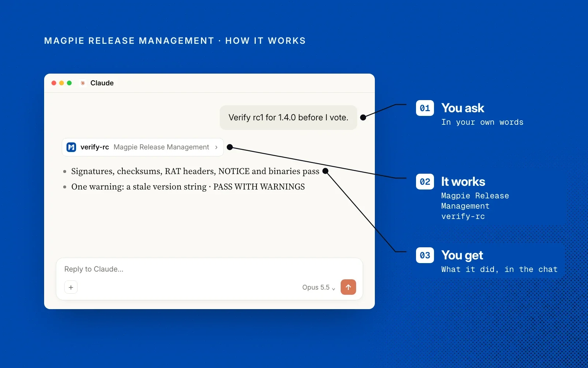Select the message 'Verify rc1 for 1.4.0 before I vote.'
The image size is (588, 368).
(288, 117)
